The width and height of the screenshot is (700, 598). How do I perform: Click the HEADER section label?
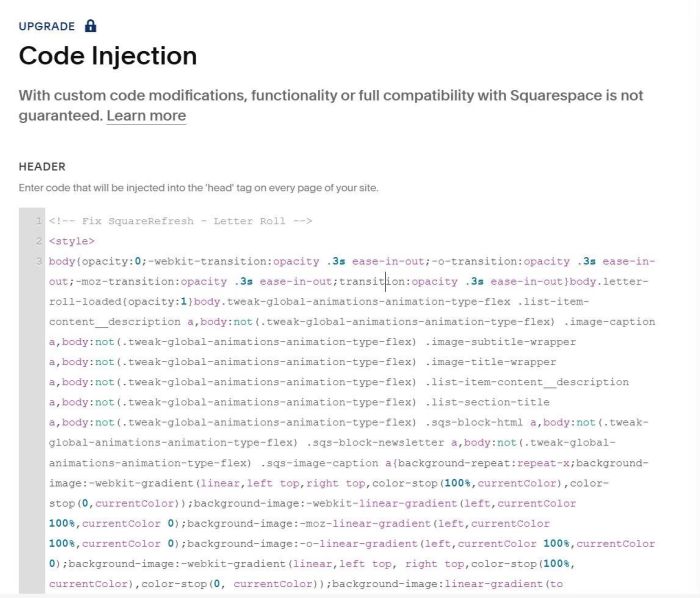click(x=42, y=167)
